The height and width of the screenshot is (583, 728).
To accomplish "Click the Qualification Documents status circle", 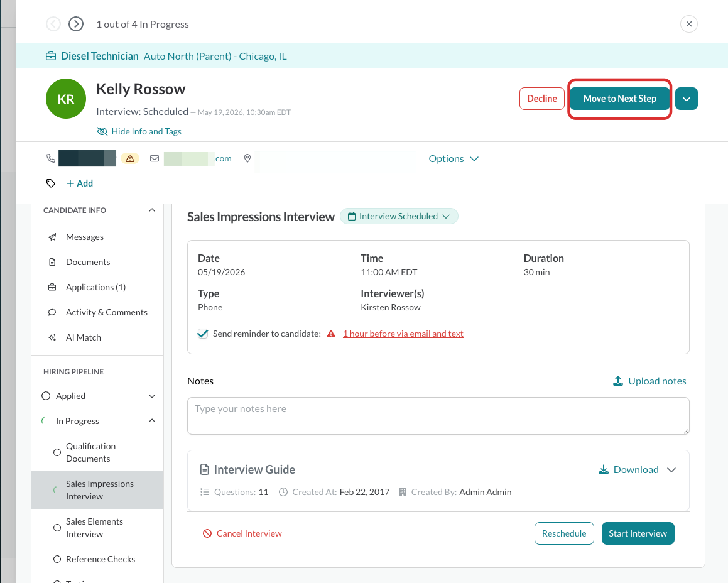I will [x=57, y=452].
